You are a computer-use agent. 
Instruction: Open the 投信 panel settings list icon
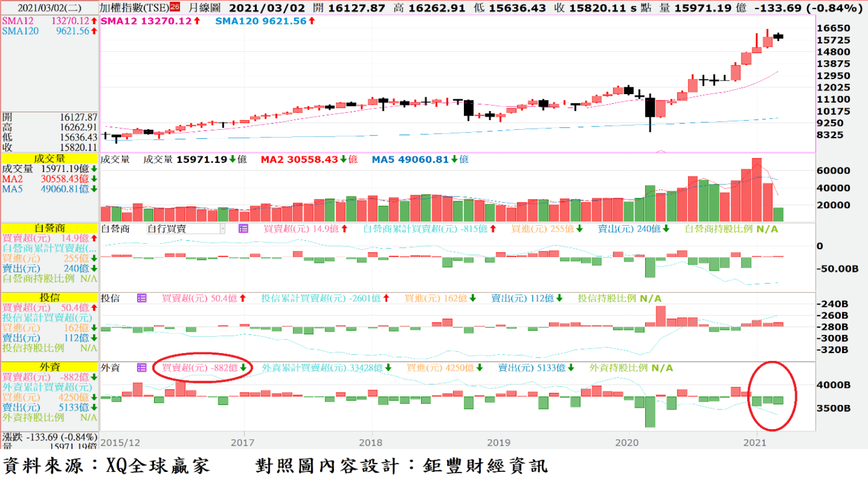[142, 298]
